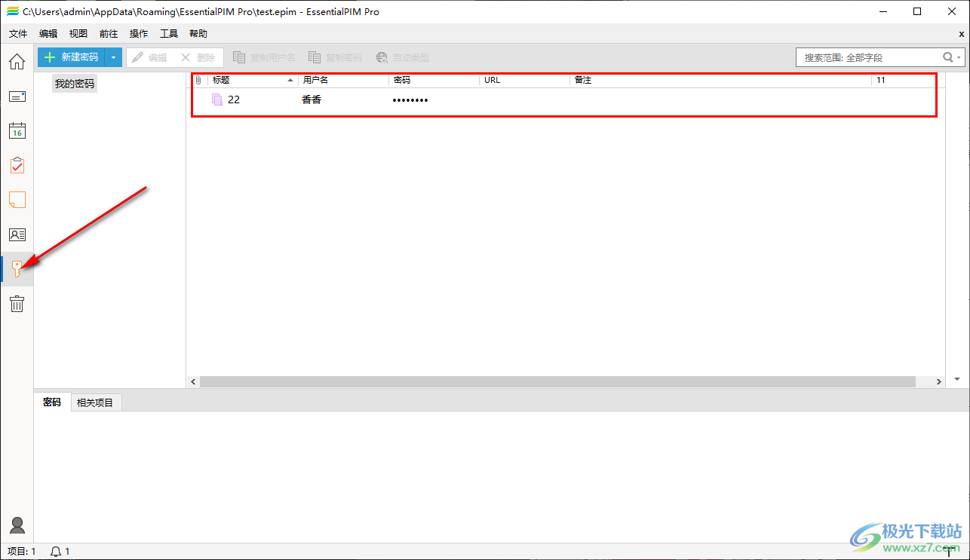Open the 视图 menu
970x560 pixels.
coord(78,34)
